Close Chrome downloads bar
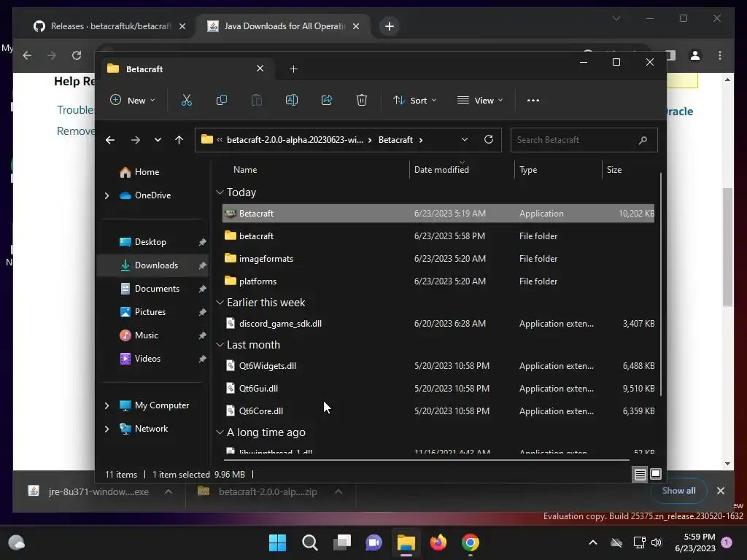Image resolution: width=747 pixels, height=560 pixels. [720, 491]
